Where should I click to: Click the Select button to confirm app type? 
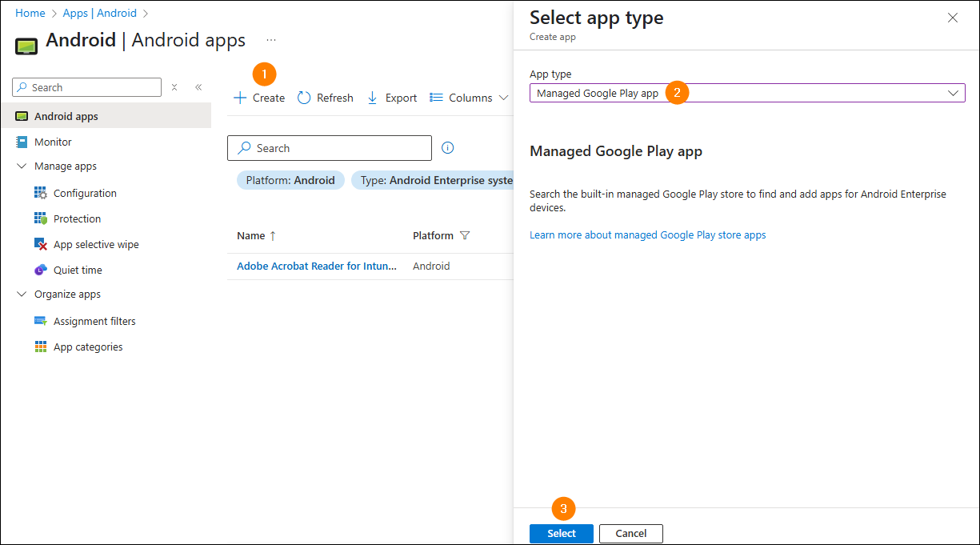[x=561, y=533]
